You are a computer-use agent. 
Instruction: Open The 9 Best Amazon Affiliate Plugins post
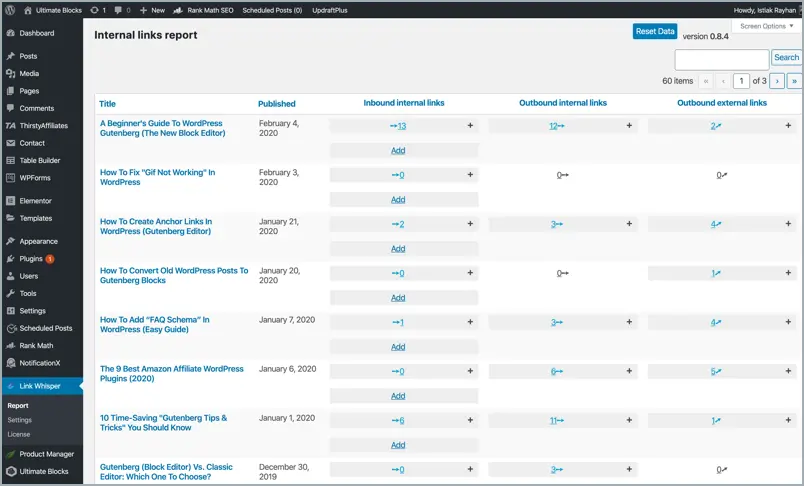[172, 374]
